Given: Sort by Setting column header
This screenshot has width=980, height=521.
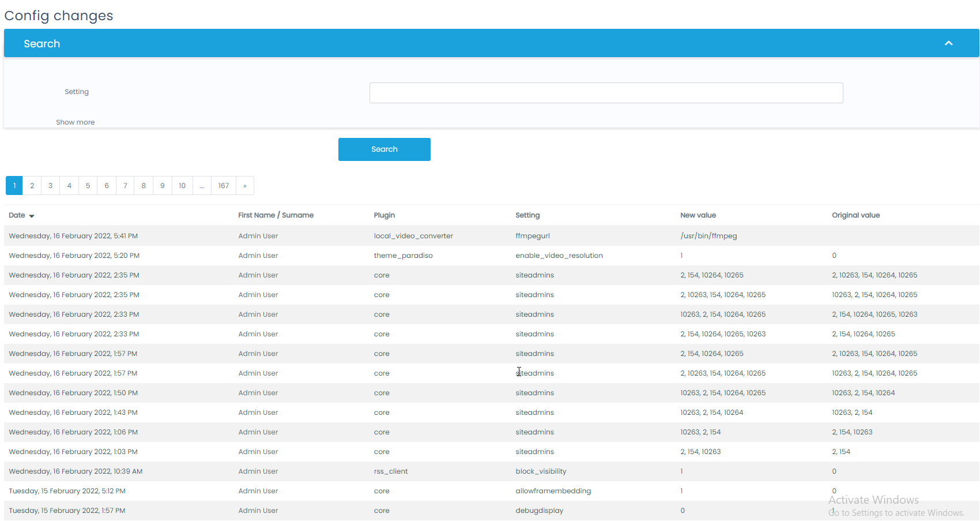Looking at the screenshot, I should pos(527,215).
